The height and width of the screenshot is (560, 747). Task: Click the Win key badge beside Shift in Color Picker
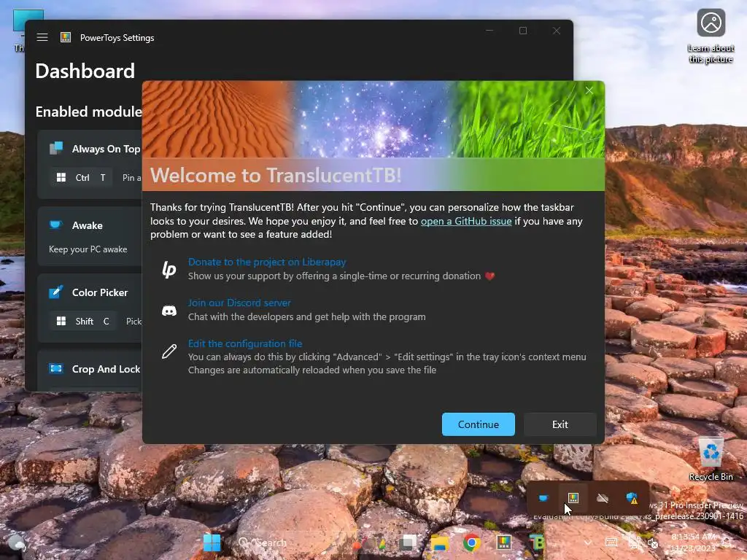[x=61, y=322]
